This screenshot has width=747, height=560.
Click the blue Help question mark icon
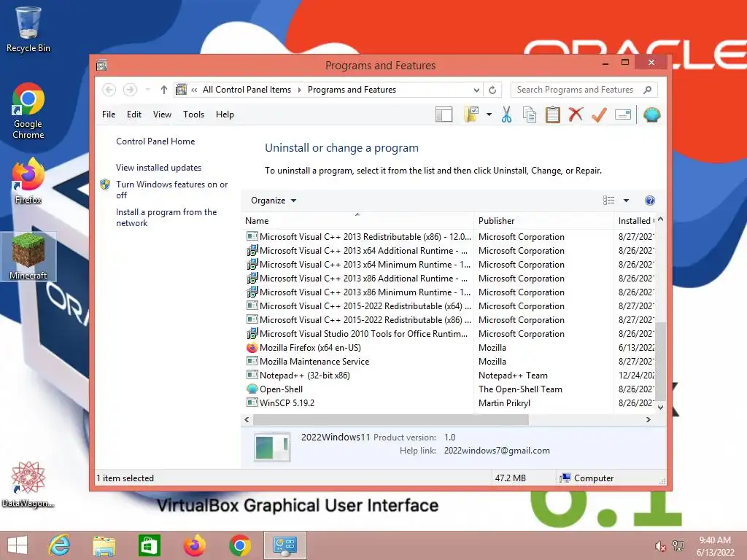(649, 201)
